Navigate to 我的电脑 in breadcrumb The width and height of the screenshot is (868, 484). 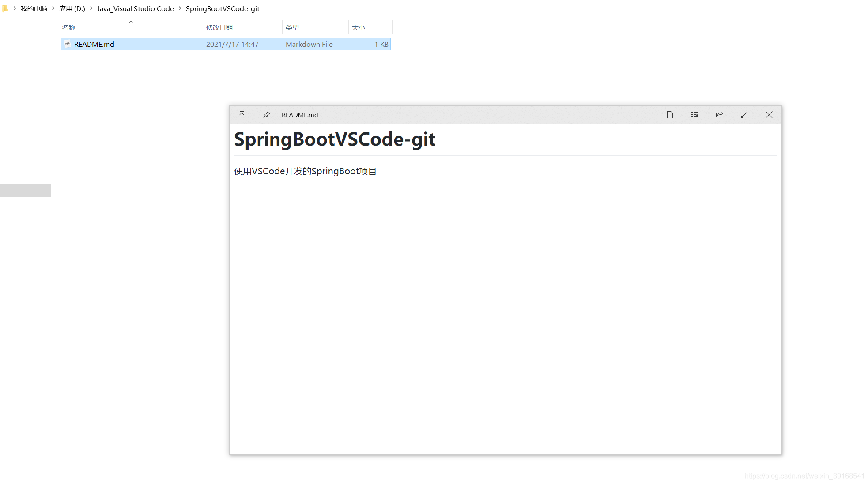[x=34, y=8]
